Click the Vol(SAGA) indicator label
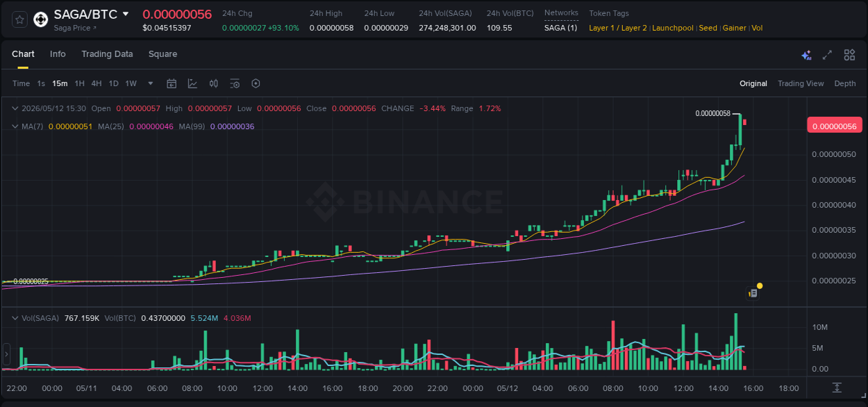Image resolution: width=868 pixels, height=407 pixels. pyautogui.click(x=41, y=317)
